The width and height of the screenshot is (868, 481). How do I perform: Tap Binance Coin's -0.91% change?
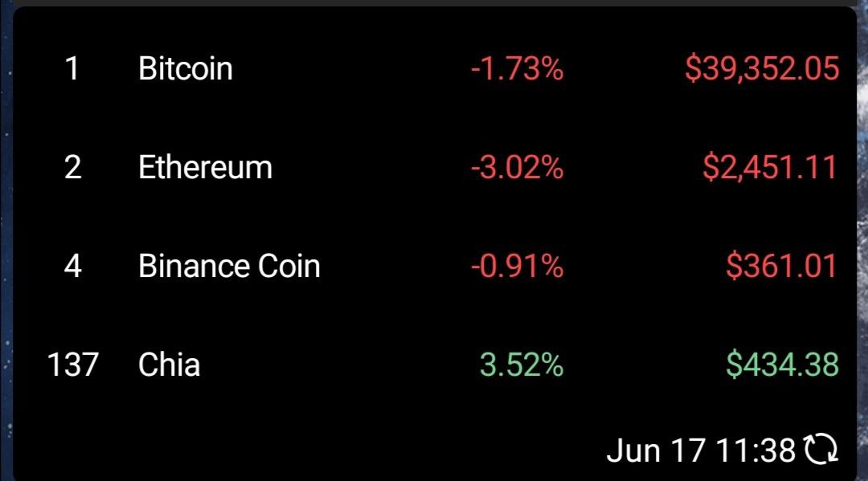pyautogui.click(x=517, y=266)
